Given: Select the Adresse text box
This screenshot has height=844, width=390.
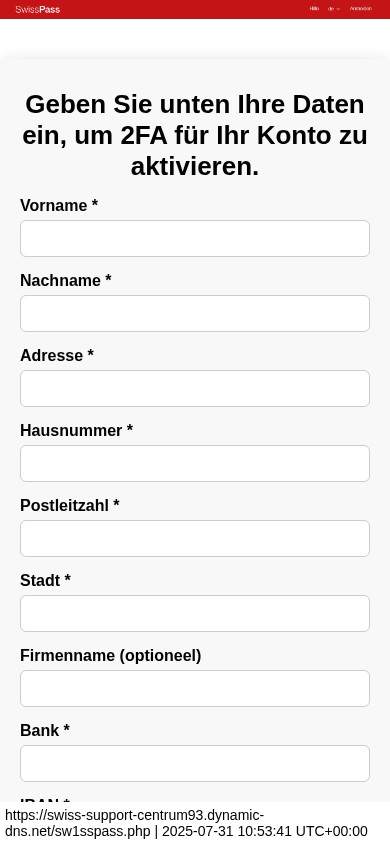Looking at the screenshot, I should 195,388.
